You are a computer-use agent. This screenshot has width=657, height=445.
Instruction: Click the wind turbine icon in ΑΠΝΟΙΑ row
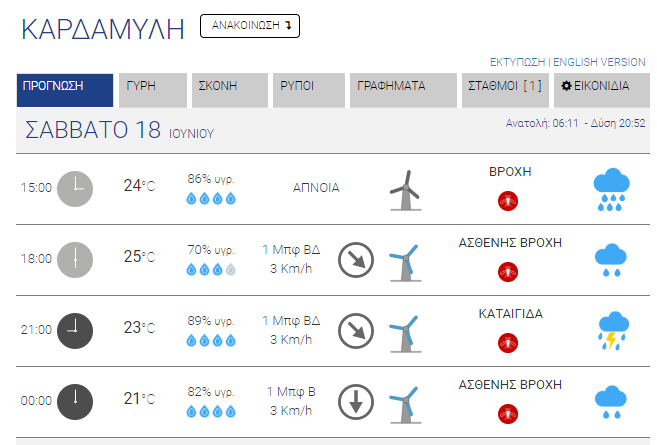click(x=405, y=190)
